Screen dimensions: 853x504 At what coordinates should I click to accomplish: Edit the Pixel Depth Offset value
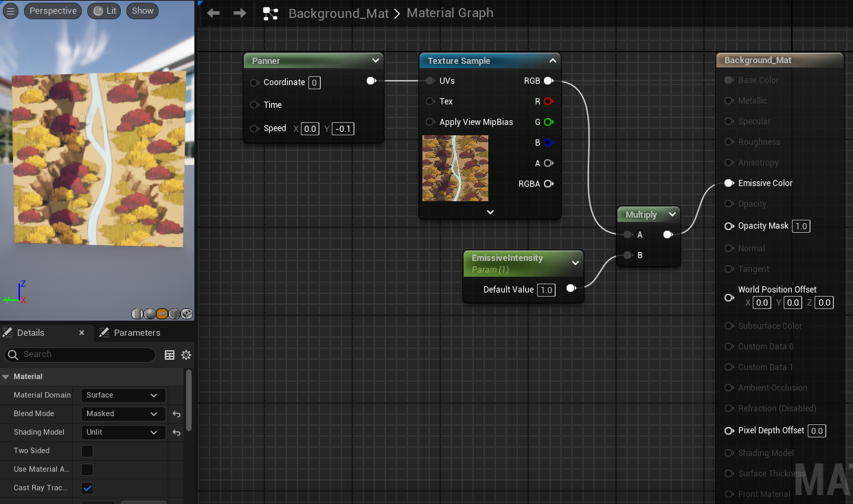(816, 431)
